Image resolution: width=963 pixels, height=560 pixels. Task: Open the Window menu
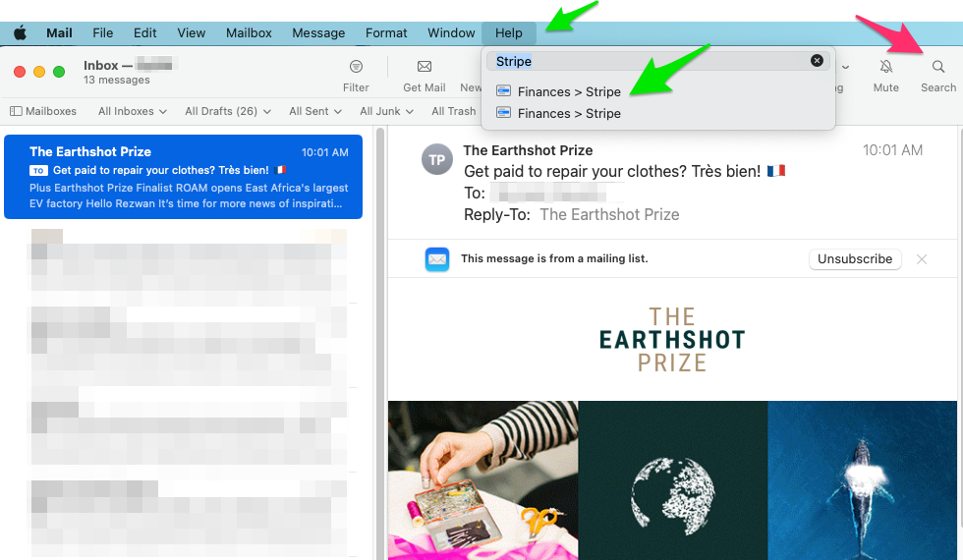(451, 33)
